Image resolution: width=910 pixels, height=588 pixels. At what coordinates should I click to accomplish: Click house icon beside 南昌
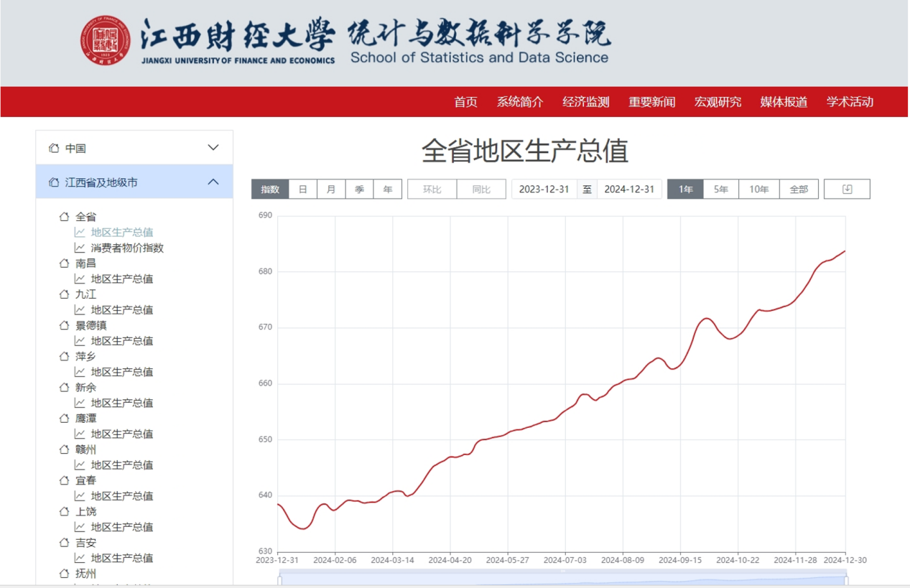pyautogui.click(x=64, y=263)
